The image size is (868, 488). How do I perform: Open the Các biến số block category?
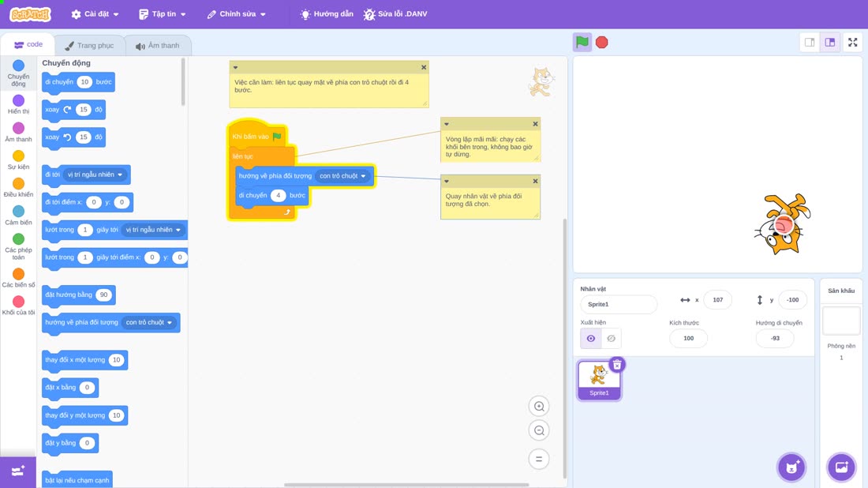[x=18, y=277]
